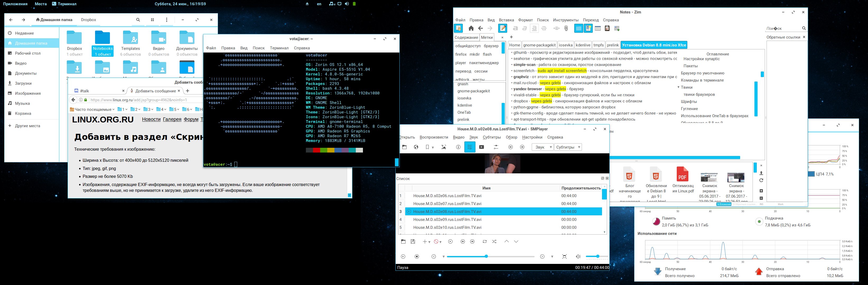The width and height of the screenshot is (868, 285).
Task: Open the kdenlive path tab in Zim
Action: point(583,45)
